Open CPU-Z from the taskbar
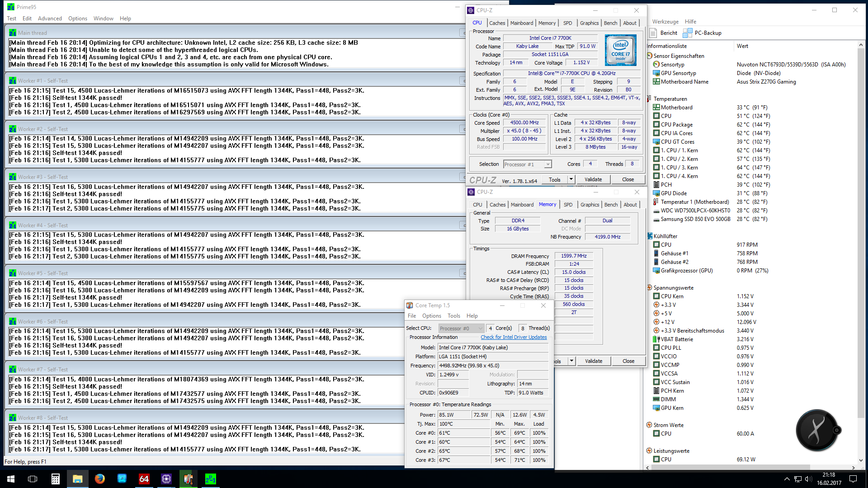 [x=166, y=479]
